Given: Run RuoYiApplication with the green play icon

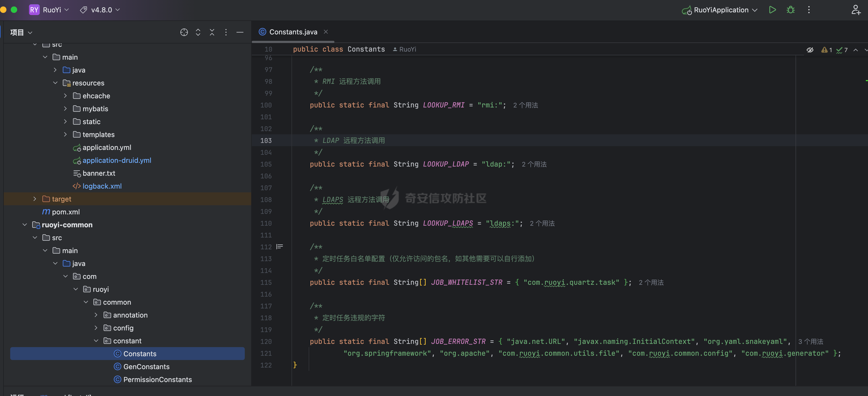Looking at the screenshot, I should (x=772, y=10).
